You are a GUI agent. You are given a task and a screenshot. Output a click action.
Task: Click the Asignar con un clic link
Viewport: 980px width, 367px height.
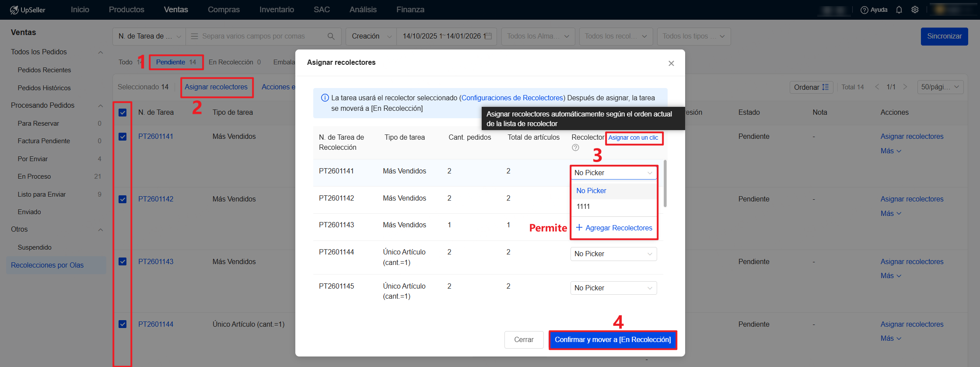click(633, 138)
